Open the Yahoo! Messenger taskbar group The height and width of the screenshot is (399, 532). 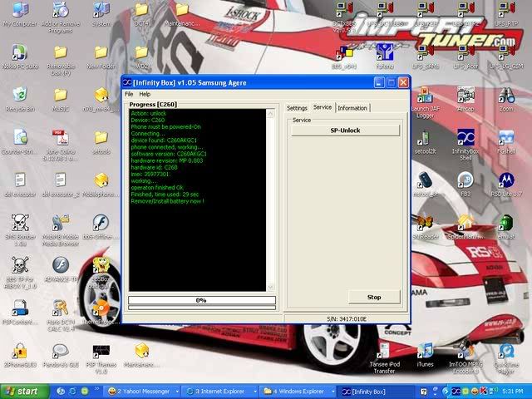142,392
